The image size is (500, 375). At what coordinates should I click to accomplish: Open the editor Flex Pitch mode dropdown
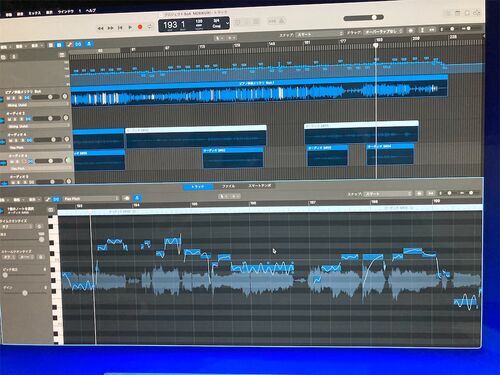point(91,199)
